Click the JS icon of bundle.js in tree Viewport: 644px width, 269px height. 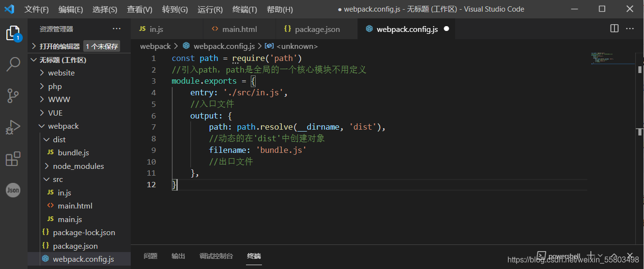coord(50,152)
